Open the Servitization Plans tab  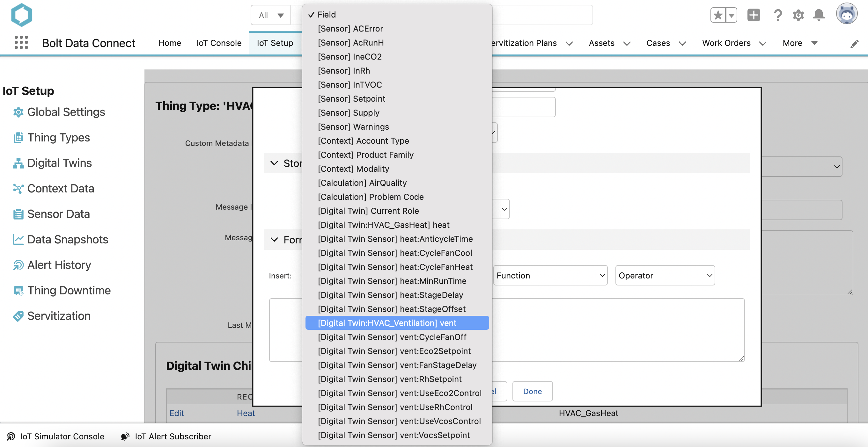[525, 43]
